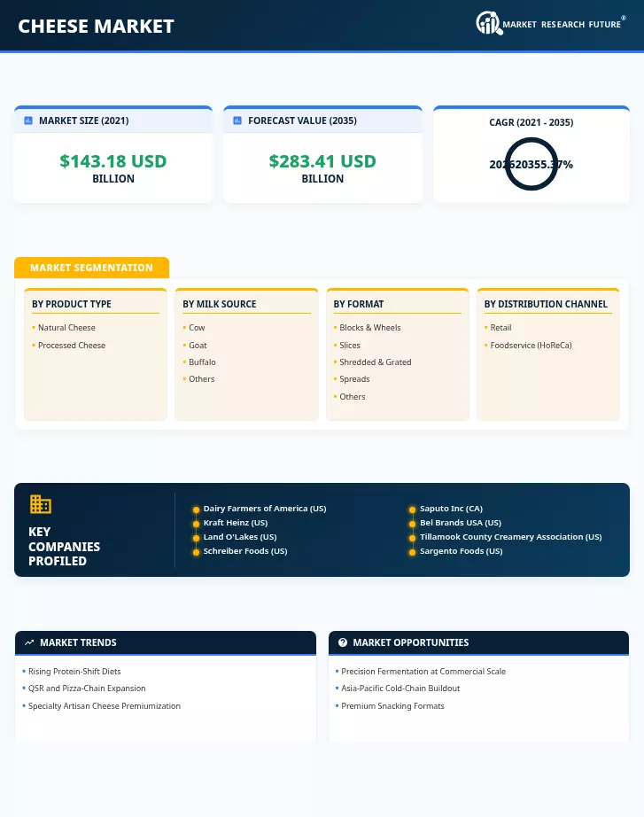This screenshot has width=644, height=817.
Task: Click the $283.41 USD forecast value
Action: (322, 161)
